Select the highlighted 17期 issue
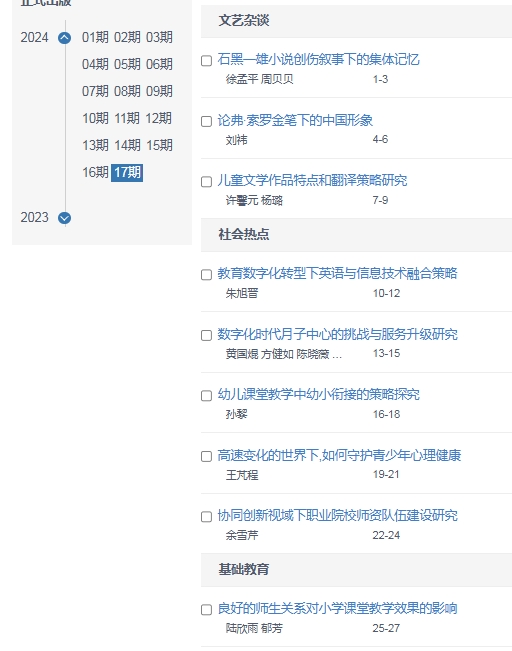This screenshot has width=512, height=651. 127,172
